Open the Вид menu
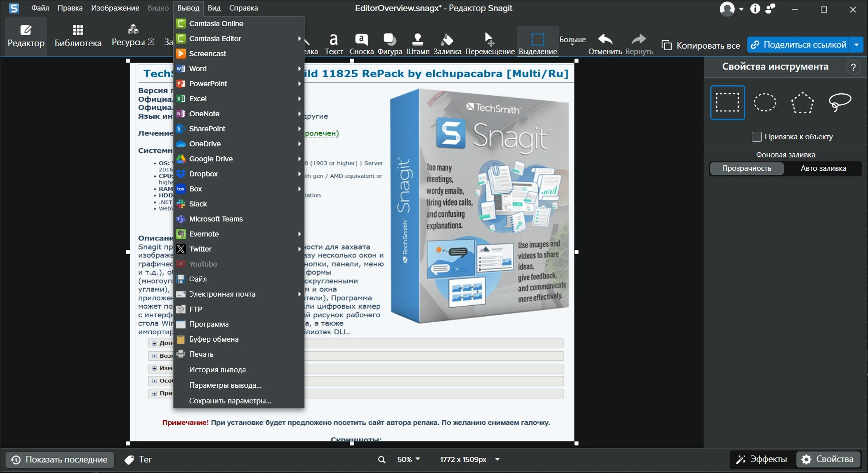 pos(214,8)
